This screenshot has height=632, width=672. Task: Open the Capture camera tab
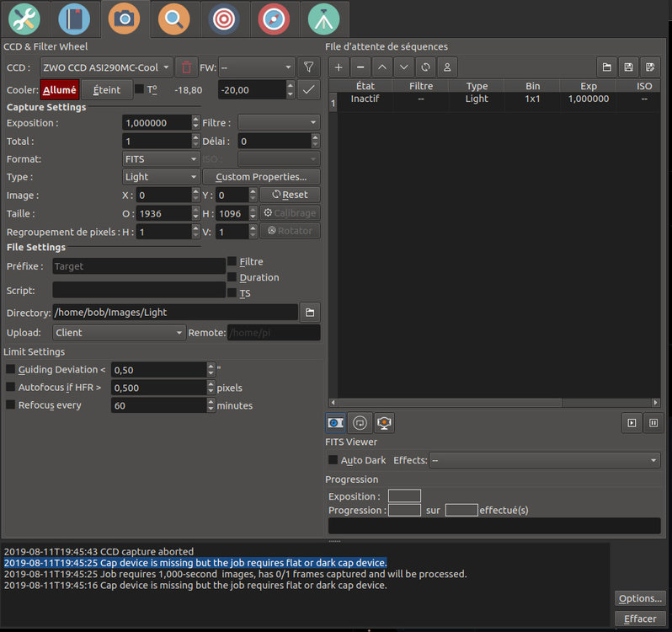125,19
